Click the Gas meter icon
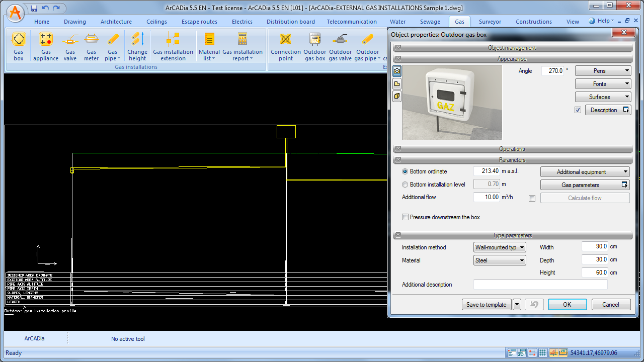The width and height of the screenshot is (644, 362). coord(91,39)
